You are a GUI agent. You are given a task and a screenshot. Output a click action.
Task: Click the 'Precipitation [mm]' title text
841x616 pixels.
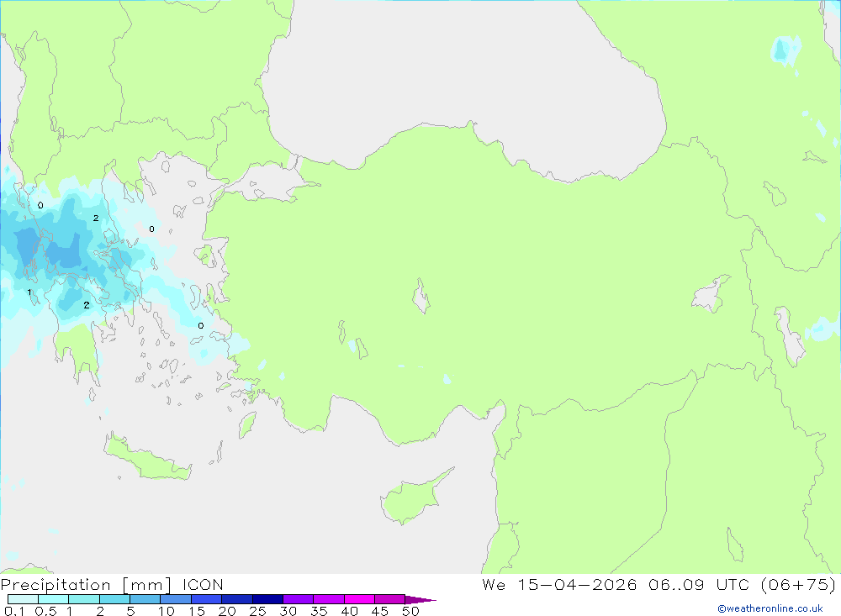point(87,585)
